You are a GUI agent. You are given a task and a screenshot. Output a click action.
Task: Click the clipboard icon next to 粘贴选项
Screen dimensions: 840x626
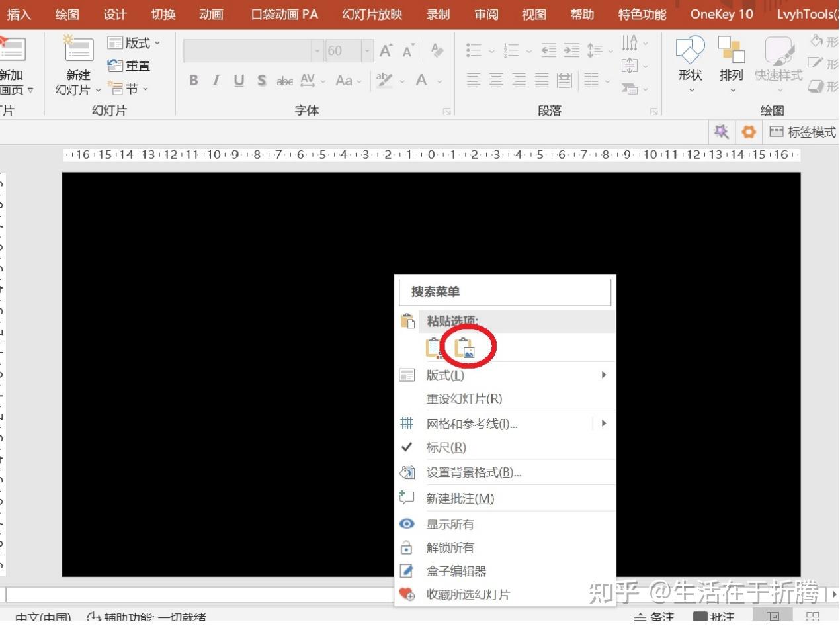pos(407,322)
